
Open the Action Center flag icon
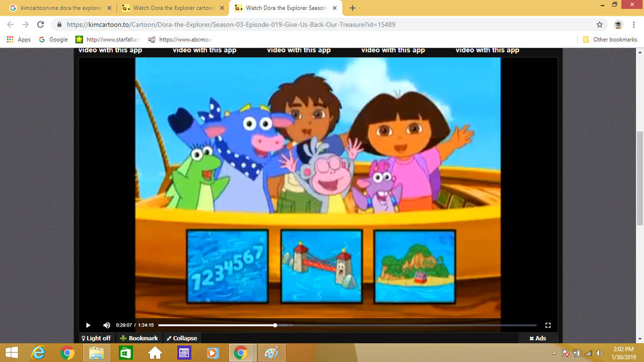(x=566, y=353)
